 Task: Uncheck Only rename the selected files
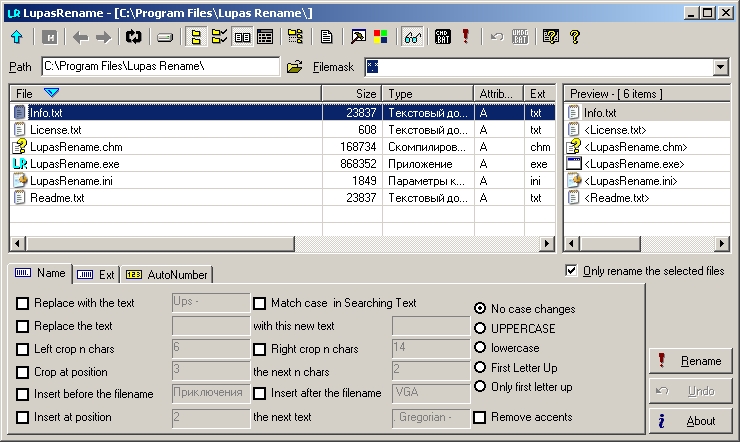tap(571, 270)
